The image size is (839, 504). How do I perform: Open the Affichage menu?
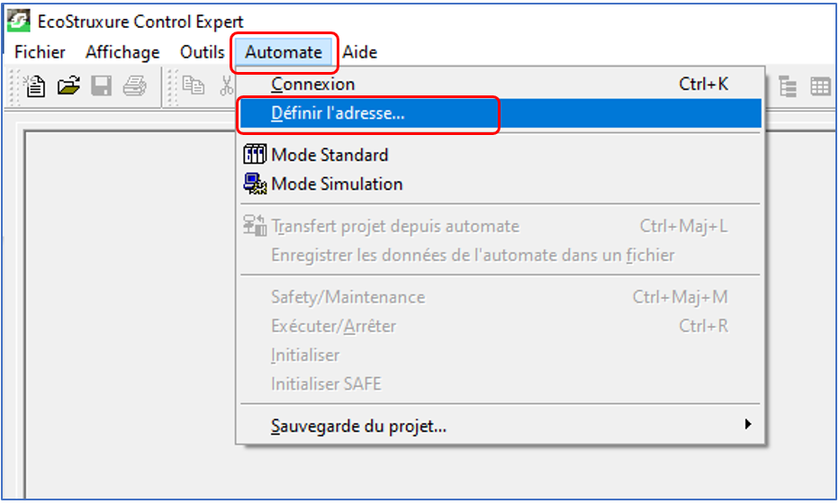(x=122, y=52)
